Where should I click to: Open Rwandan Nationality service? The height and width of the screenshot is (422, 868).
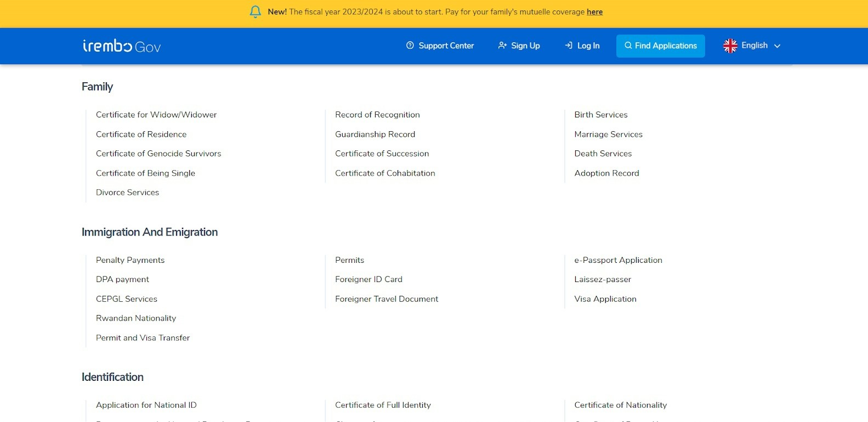tap(136, 318)
